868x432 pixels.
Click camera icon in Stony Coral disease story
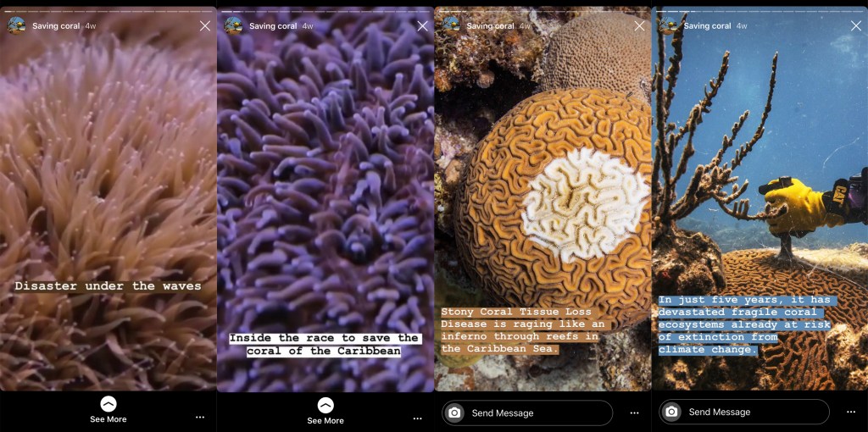point(455,413)
